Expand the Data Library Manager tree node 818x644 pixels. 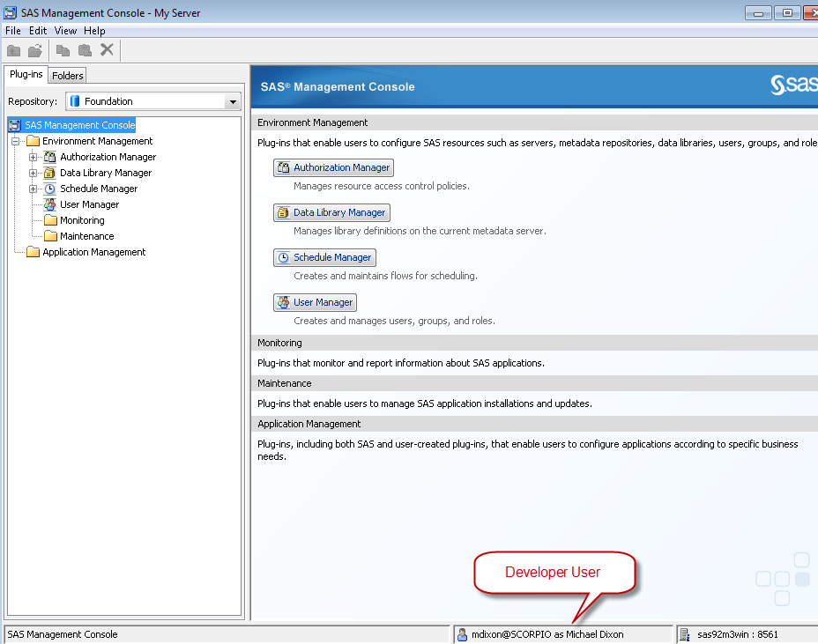point(33,174)
